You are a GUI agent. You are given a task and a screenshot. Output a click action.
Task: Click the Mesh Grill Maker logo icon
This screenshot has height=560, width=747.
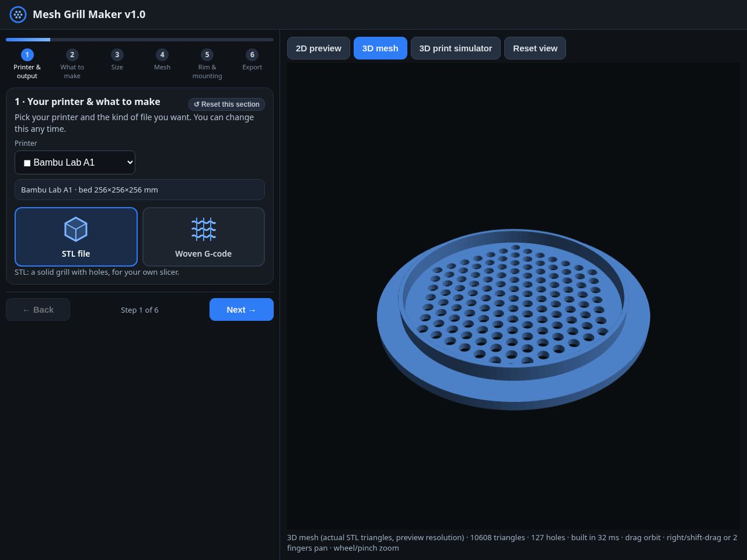point(18,15)
